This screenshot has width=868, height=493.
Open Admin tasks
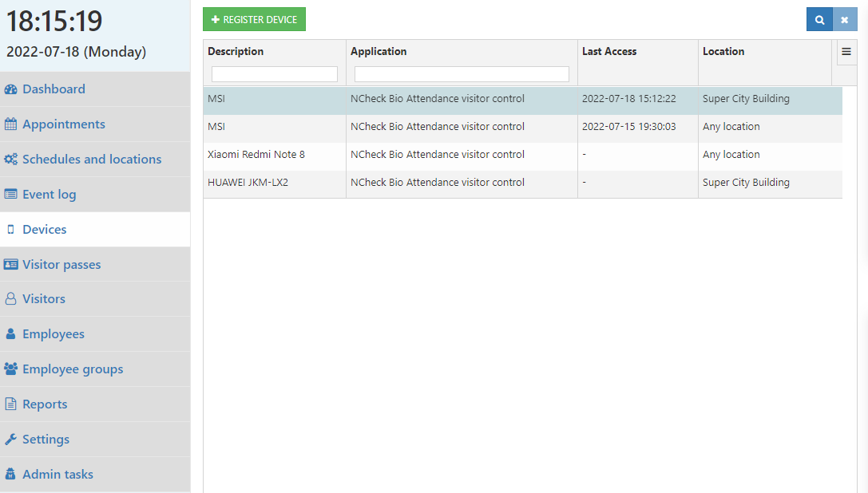[95, 474]
